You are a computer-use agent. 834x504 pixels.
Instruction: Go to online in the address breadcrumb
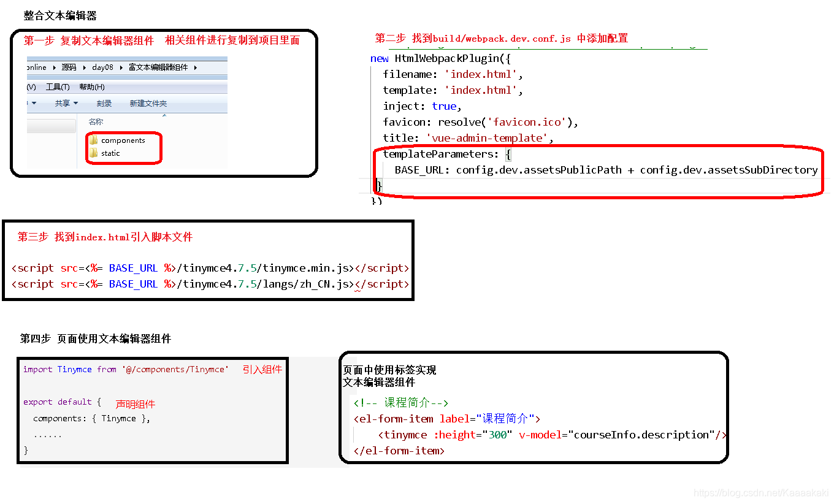tap(36, 67)
